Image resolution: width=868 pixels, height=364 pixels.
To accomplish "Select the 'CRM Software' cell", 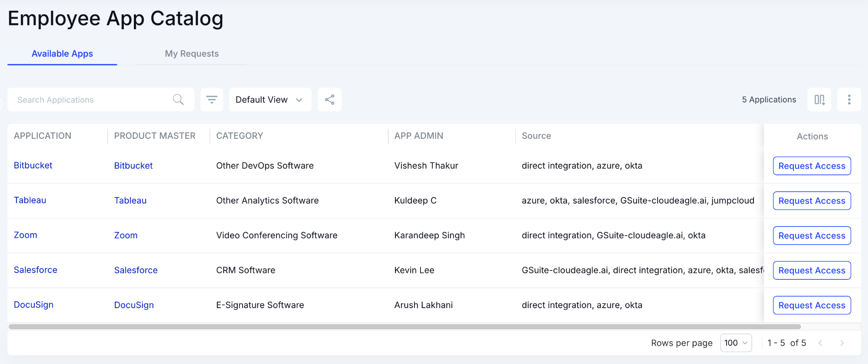I will pos(246,270).
